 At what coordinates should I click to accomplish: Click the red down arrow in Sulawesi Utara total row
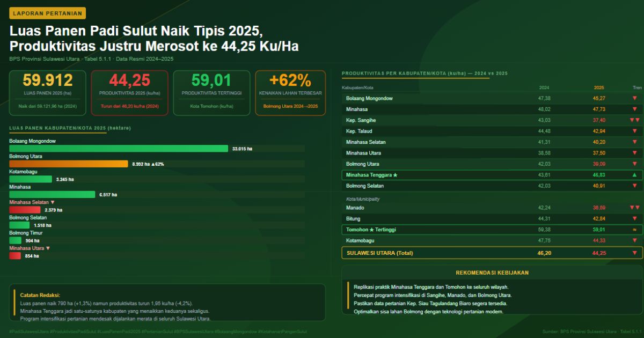coord(634,253)
